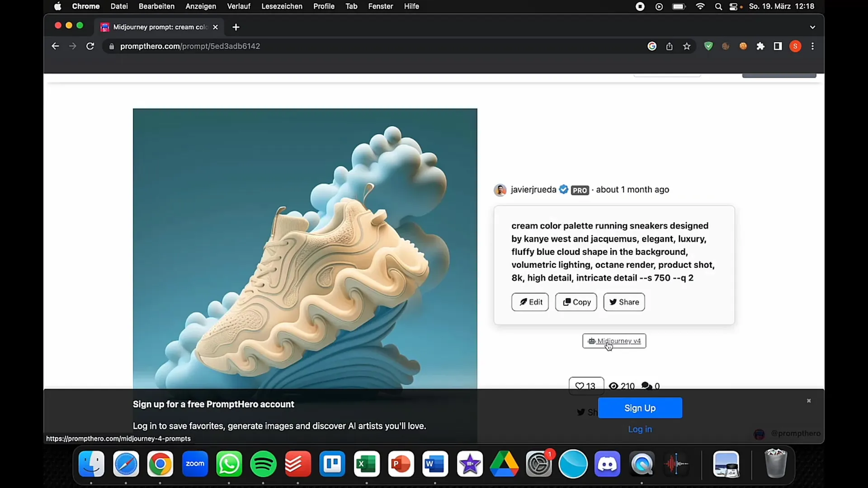Click the javierjrueda profile avatar
Screen dimensions: 868x488
pyautogui.click(x=500, y=189)
